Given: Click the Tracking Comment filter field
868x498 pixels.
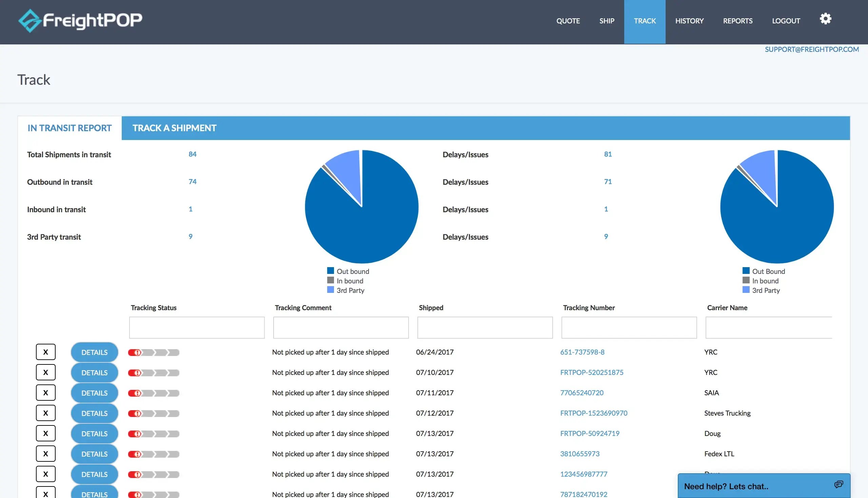Looking at the screenshot, I should pyautogui.click(x=341, y=328).
